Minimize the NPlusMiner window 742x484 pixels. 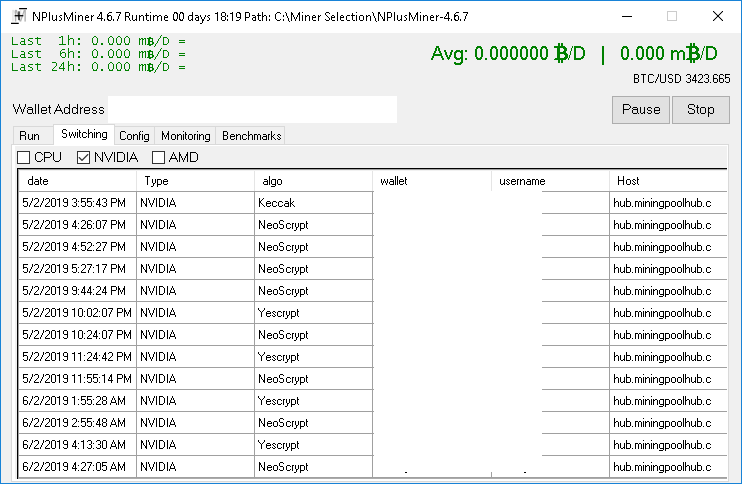(x=627, y=16)
